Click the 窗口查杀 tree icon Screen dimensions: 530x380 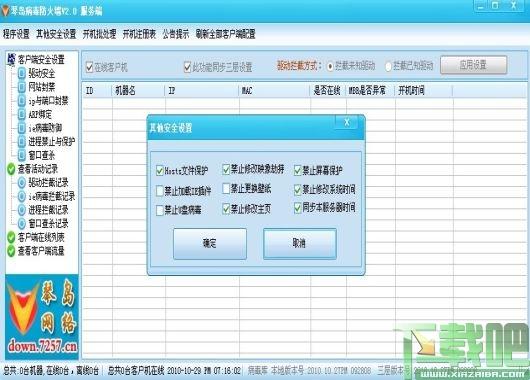[22, 155]
